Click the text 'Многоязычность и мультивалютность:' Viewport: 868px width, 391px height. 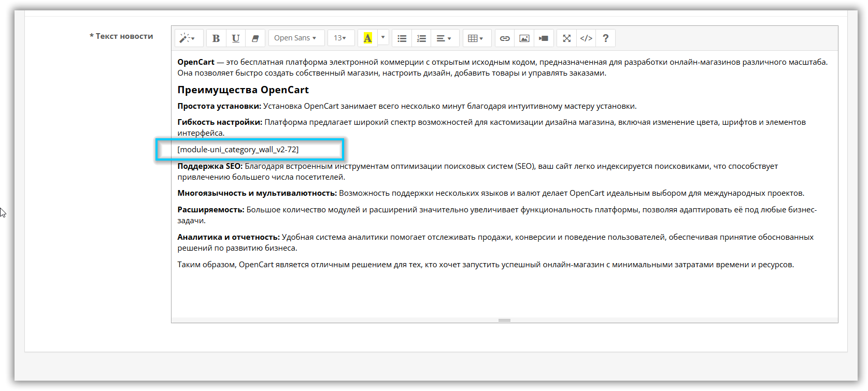[x=257, y=193]
